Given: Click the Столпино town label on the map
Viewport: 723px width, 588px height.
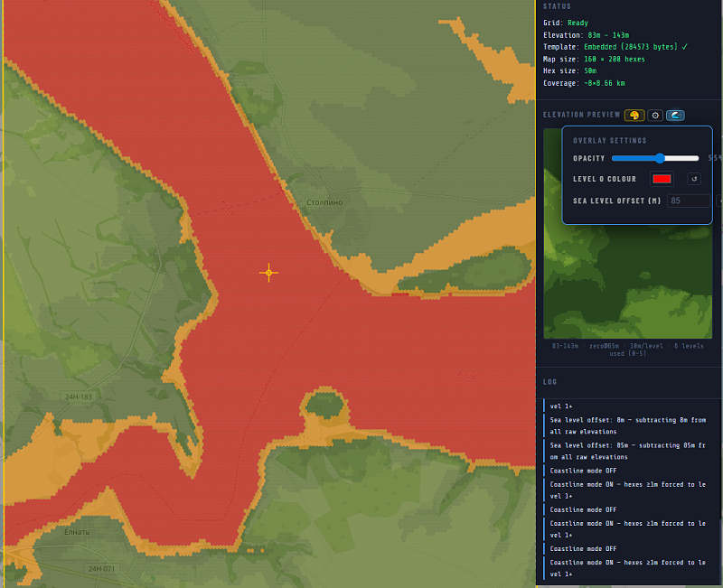Looking at the screenshot, I should point(324,202).
